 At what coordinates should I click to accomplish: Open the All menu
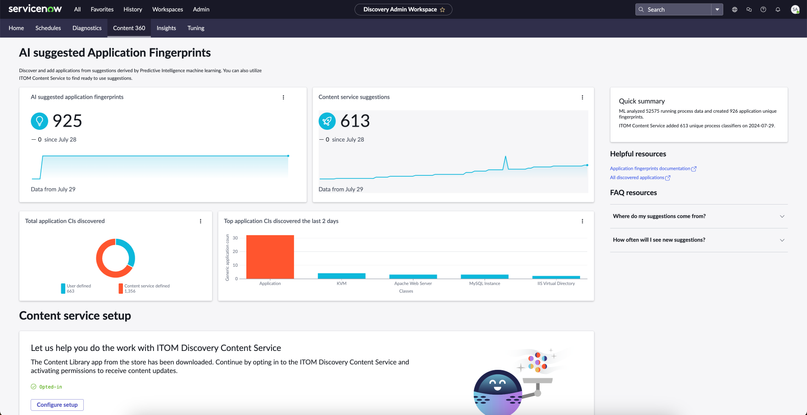coord(77,9)
